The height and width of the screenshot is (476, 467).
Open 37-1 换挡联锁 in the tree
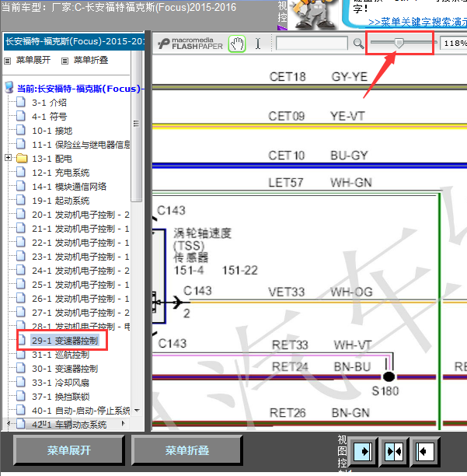click(x=61, y=397)
